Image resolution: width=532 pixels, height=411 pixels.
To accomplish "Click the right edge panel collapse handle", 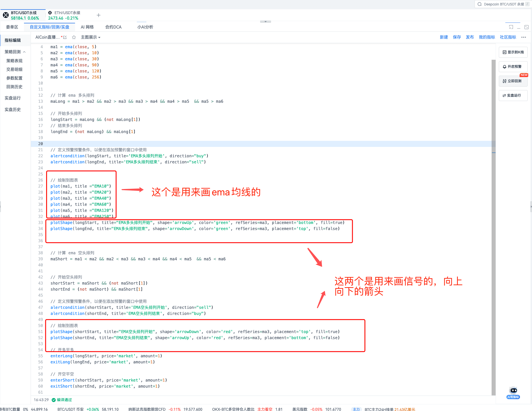I will (531, 207).
